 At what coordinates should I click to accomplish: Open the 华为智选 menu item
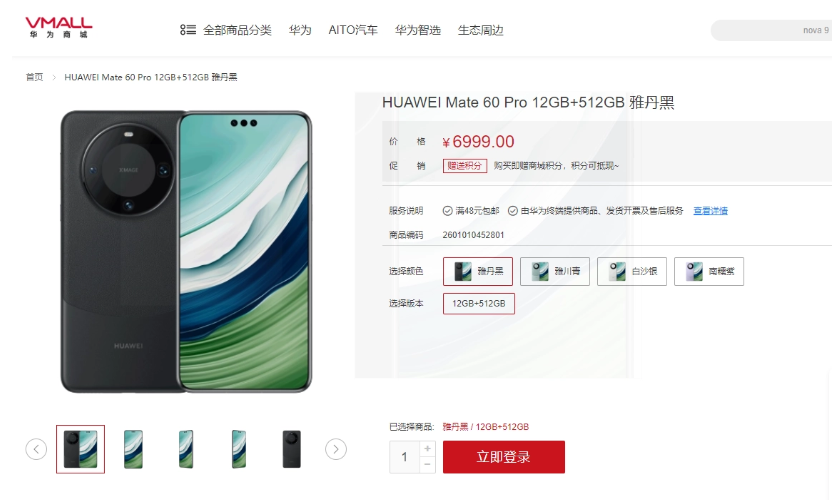(417, 30)
